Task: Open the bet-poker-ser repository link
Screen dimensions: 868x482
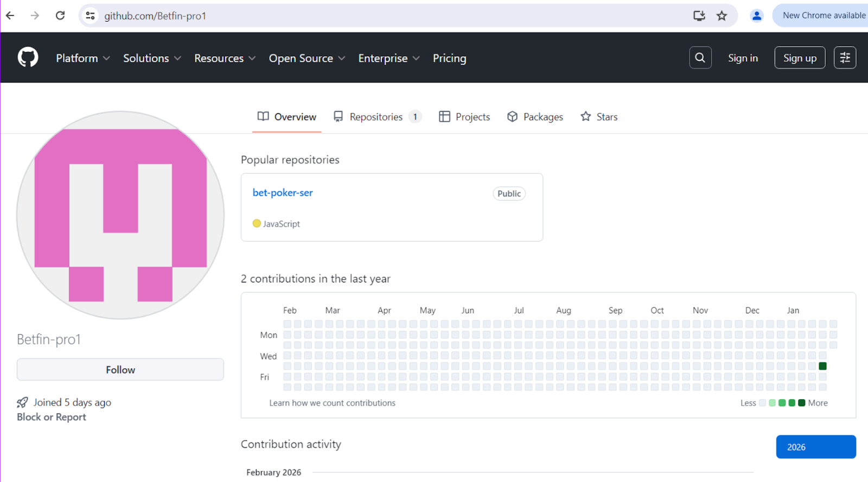Action: [x=283, y=192]
